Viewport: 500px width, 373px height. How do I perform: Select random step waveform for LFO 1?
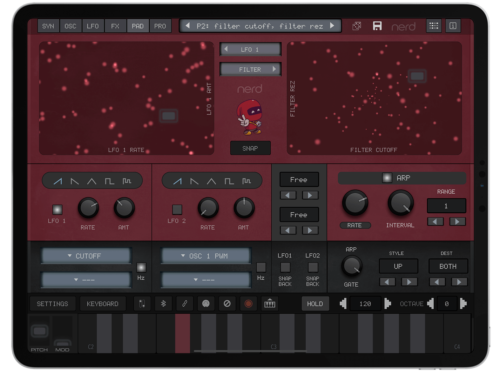tap(127, 181)
